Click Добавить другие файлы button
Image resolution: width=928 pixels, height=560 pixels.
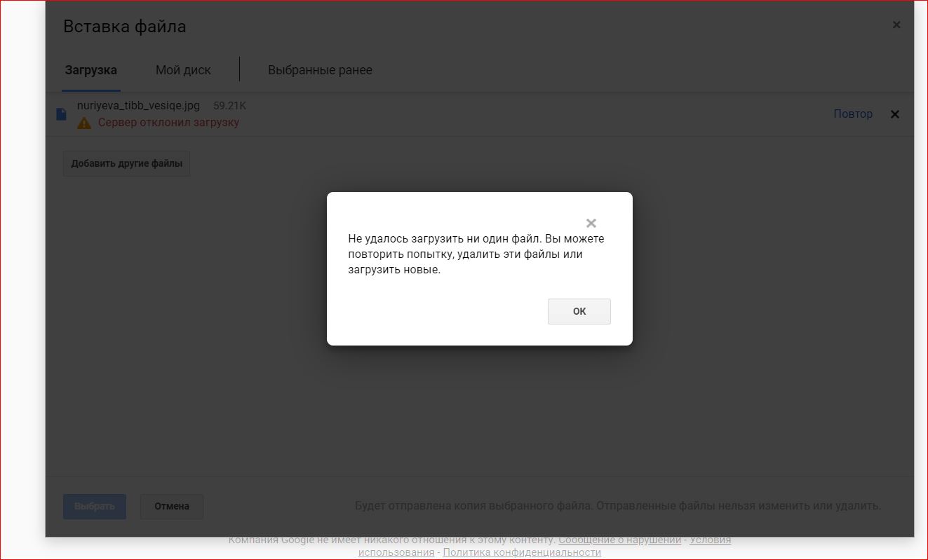coord(126,163)
